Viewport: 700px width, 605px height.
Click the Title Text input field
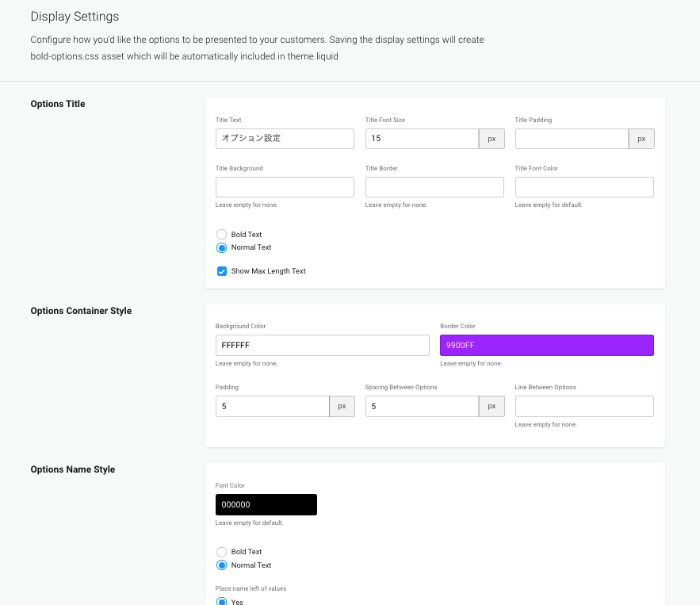(x=285, y=139)
